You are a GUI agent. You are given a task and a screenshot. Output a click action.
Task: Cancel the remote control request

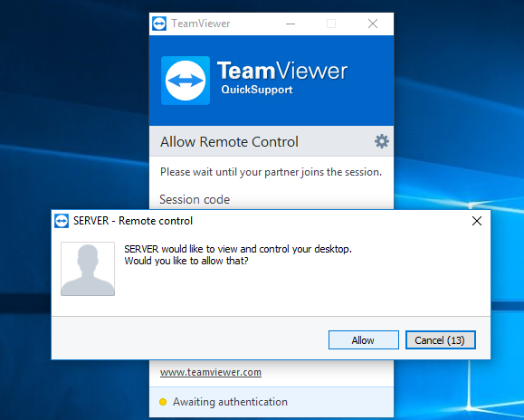[440, 340]
